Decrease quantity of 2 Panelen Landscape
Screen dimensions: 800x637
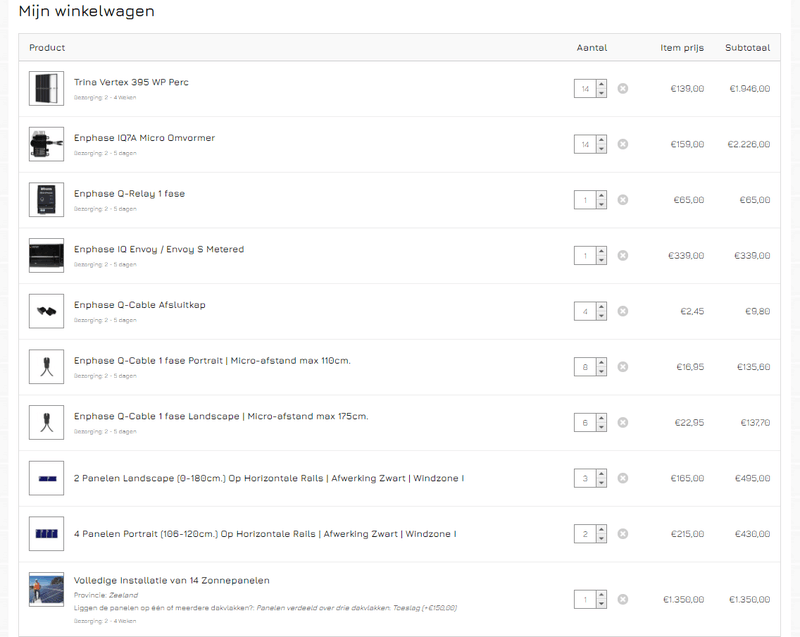[602, 482]
